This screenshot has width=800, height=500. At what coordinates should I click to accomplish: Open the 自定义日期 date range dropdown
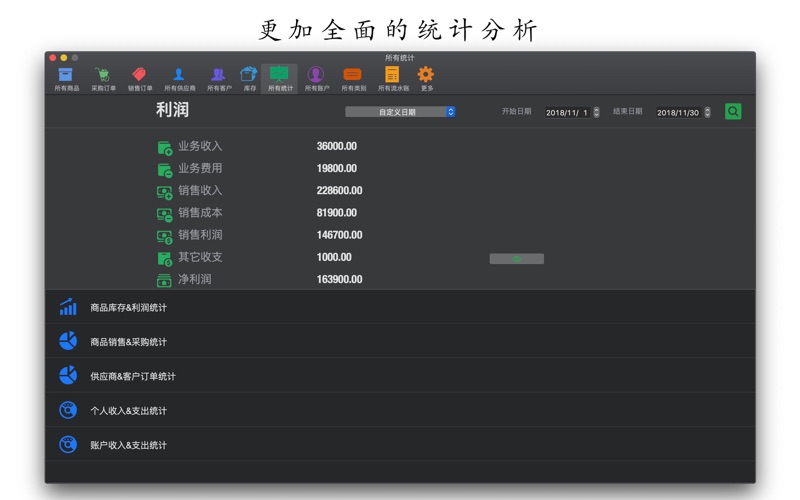coord(400,112)
